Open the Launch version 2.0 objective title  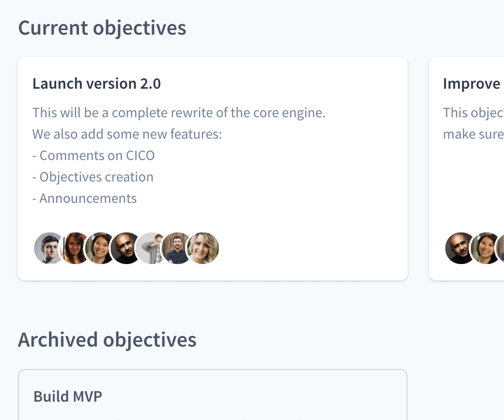(96, 84)
